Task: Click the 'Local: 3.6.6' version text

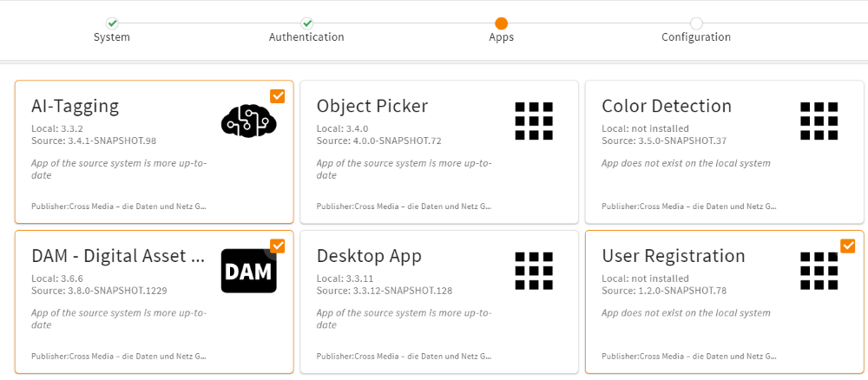Action: click(x=57, y=278)
